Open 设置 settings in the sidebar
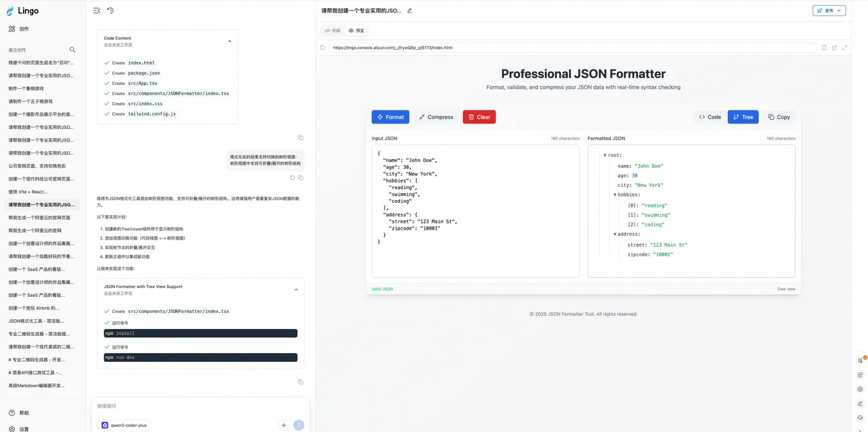The height and width of the screenshot is (432, 868). (19, 429)
